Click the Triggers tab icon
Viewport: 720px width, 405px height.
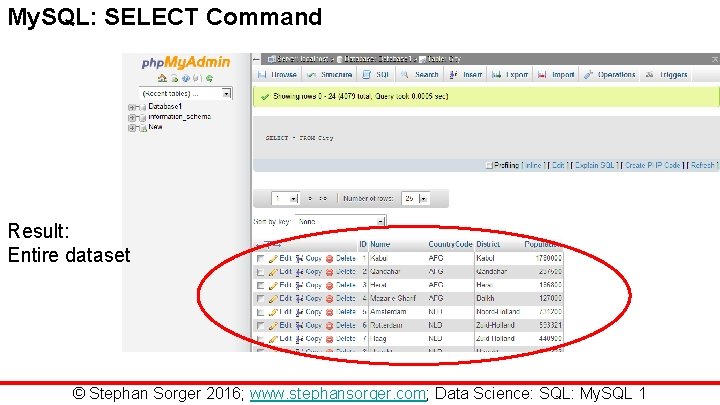click(650, 74)
